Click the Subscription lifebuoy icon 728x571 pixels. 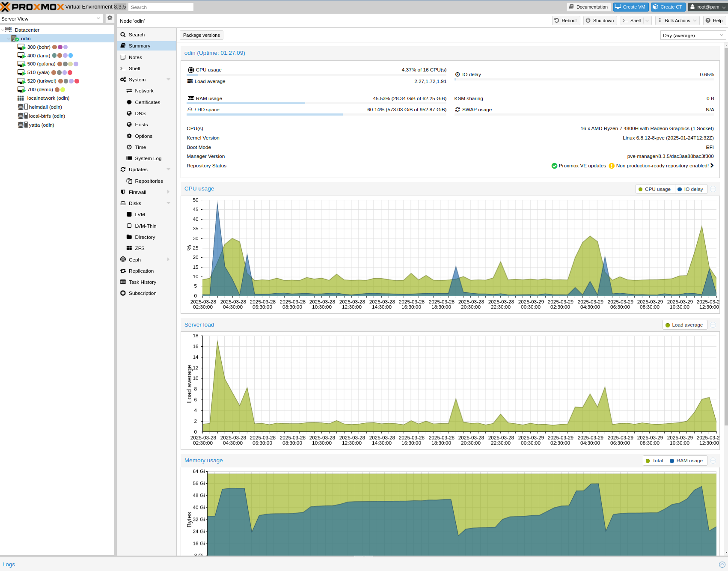coord(123,293)
